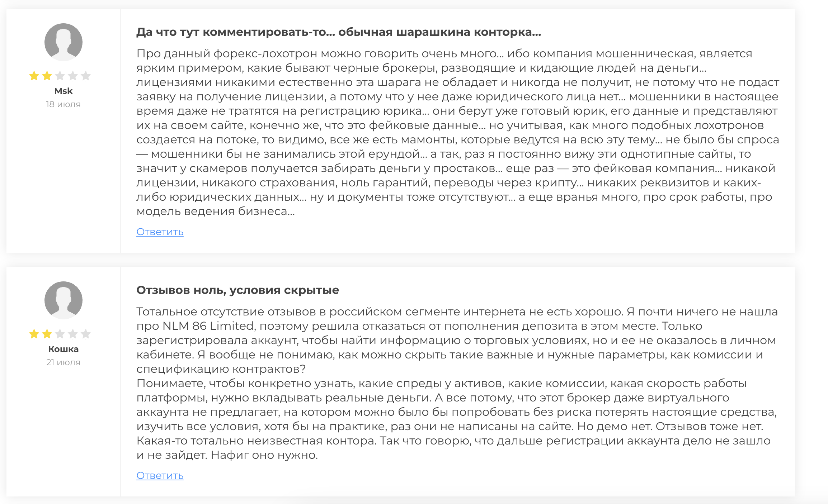Click first star in Кошка's rating
Image resolution: width=828 pixels, height=504 pixels.
pos(34,334)
